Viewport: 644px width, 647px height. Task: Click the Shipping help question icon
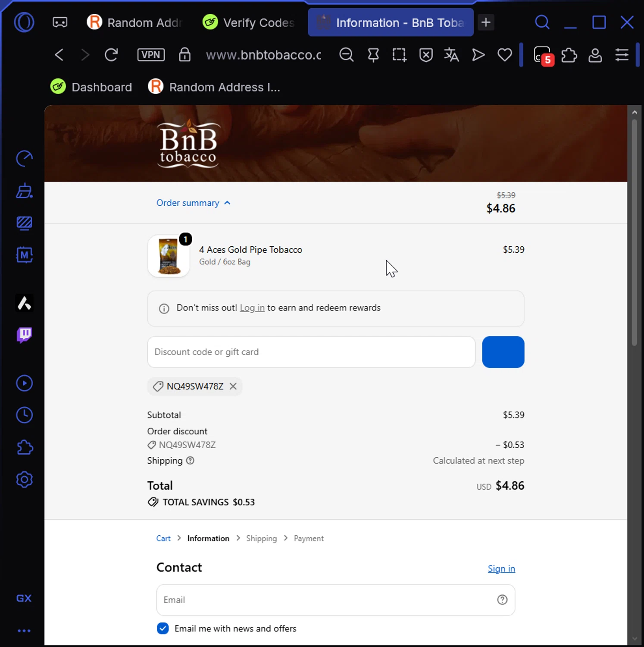[190, 460]
